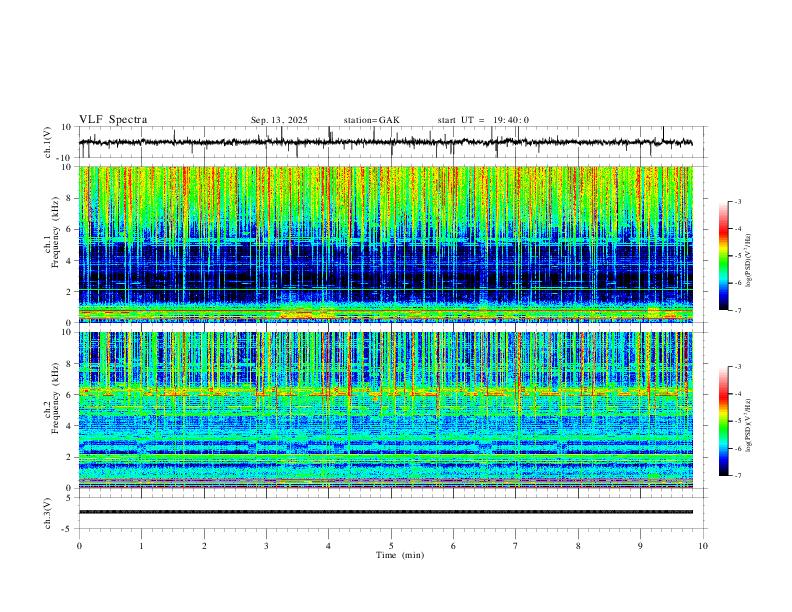The image size is (792, 612).
Task: Click the ch.1 colorbar "-4" tick label
Action: click(x=738, y=229)
